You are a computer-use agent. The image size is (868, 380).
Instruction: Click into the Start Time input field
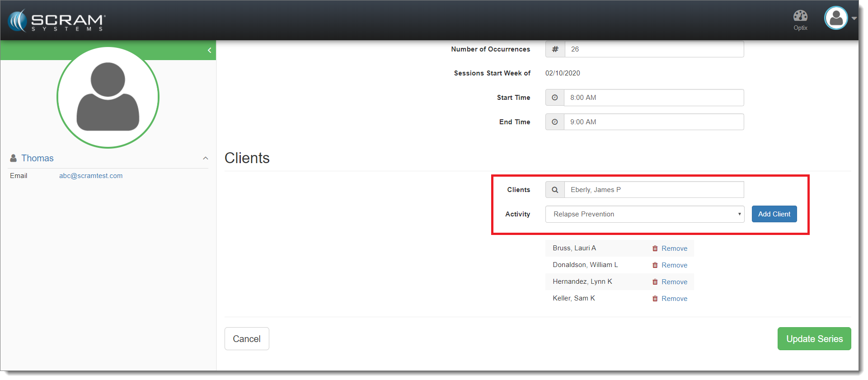[x=653, y=98]
